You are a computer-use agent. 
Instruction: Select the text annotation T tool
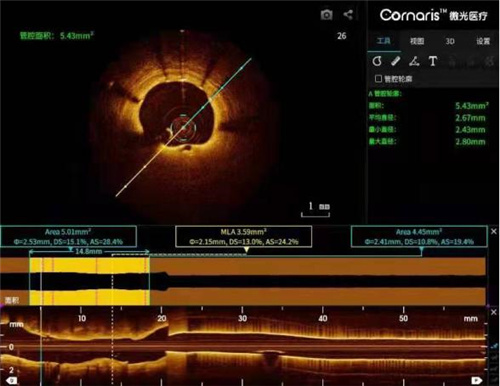click(x=433, y=61)
